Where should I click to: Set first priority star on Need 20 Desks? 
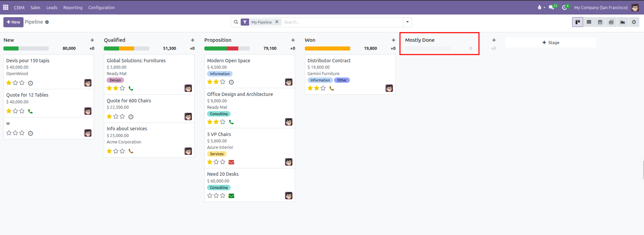[210, 196]
